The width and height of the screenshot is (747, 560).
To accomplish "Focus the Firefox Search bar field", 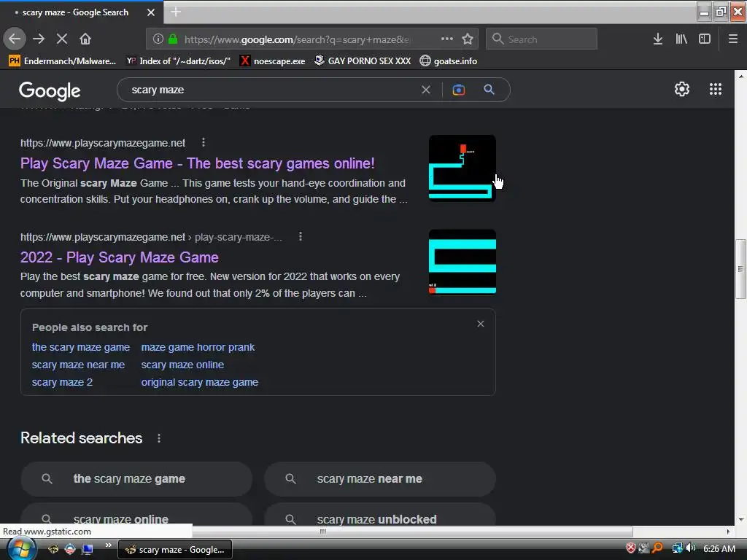I will (x=541, y=39).
